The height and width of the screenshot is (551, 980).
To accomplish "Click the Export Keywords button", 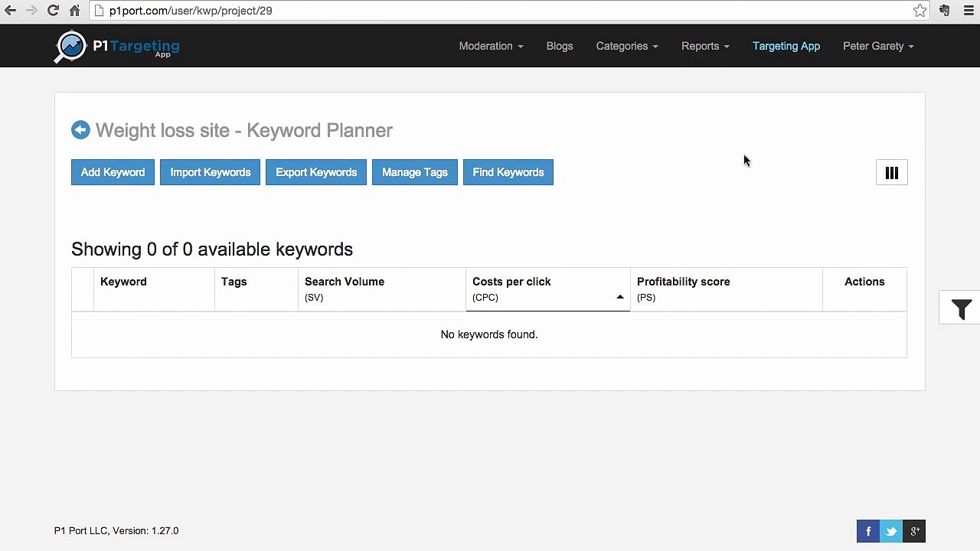I will click(x=316, y=172).
